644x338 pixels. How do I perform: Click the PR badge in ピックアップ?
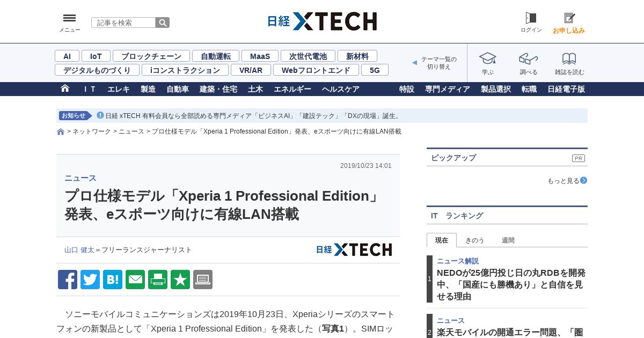(x=579, y=158)
